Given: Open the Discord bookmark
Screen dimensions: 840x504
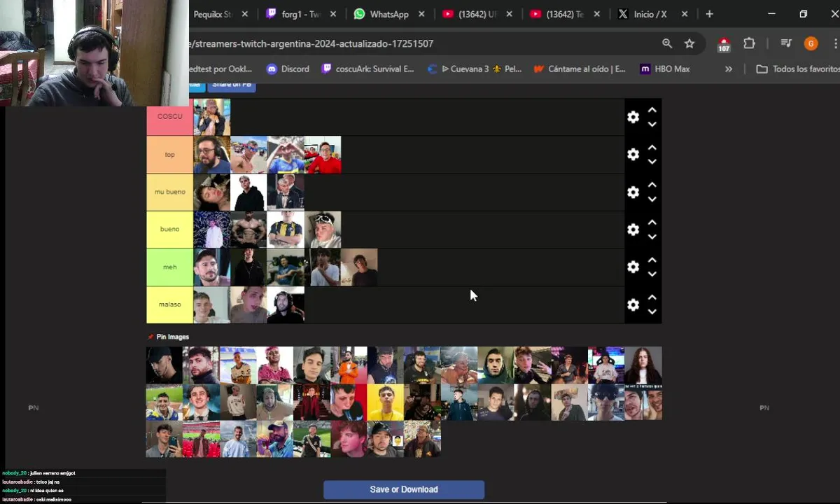Looking at the screenshot, I should click(288, 69).
